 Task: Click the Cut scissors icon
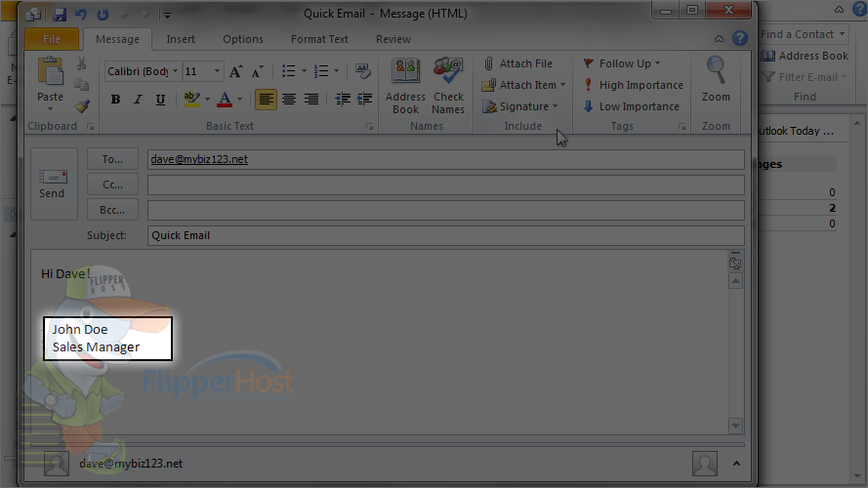[81, 64]
